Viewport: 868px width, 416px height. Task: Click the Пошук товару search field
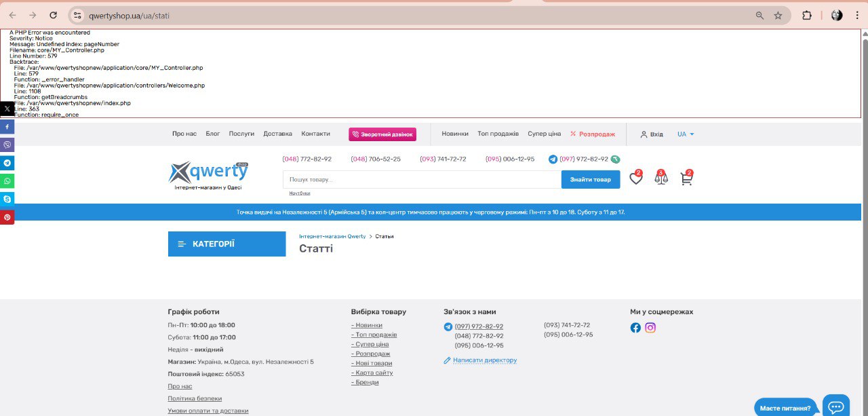pos(421,180)
